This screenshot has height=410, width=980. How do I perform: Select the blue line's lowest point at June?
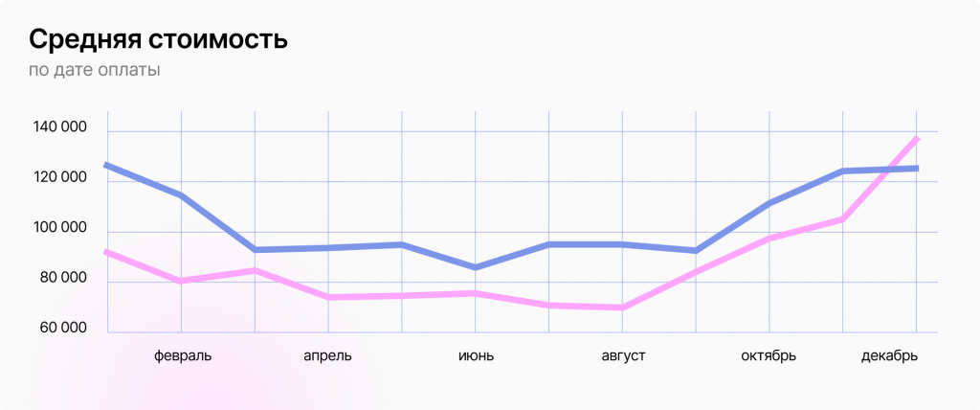(x=476, y=267)
